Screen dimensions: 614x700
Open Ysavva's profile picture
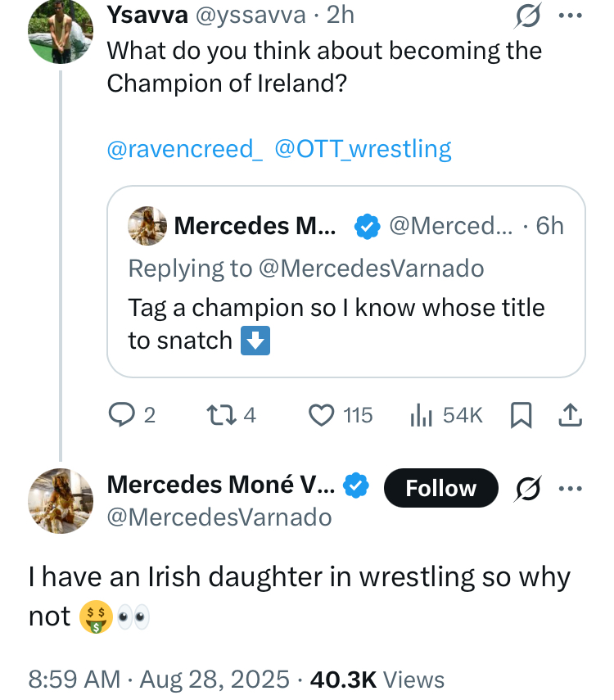click(61, 30)
